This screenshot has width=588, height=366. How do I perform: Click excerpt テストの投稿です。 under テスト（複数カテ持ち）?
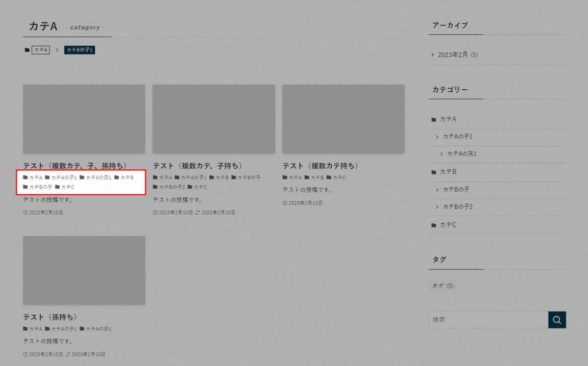coord(307,190)
